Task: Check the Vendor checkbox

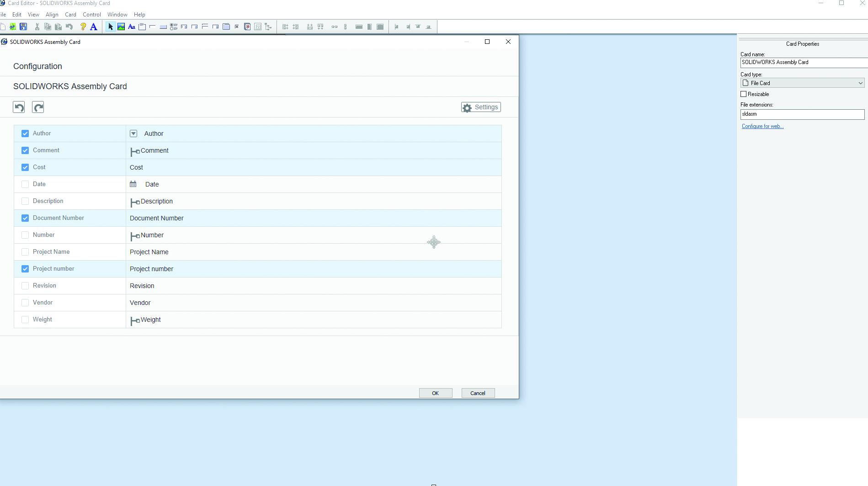Action: click(x=25, y=303)
